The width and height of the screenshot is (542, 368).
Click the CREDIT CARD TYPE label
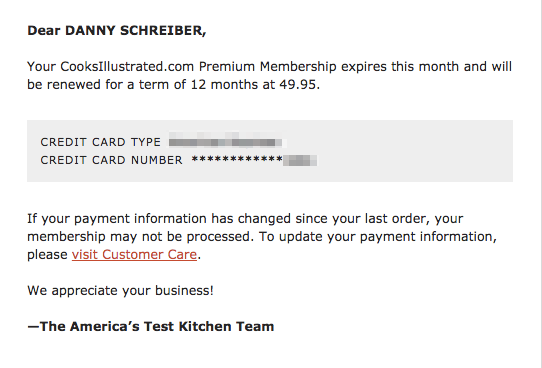pyautogui.click(x=101, y=142)
